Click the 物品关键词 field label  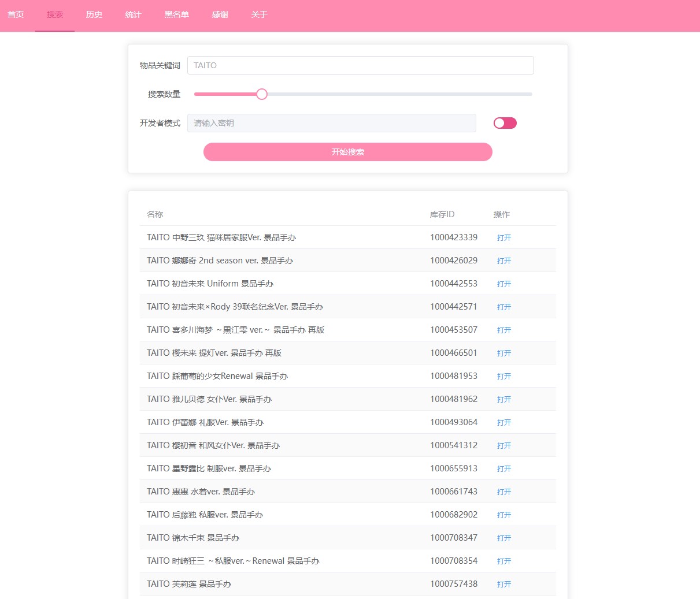point(160,65)
